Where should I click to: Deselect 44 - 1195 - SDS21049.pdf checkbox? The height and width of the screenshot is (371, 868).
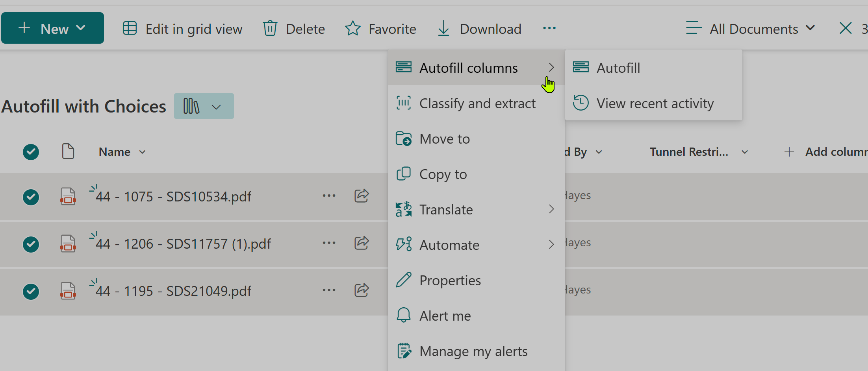pyautogui.click(x=31, y=292)
